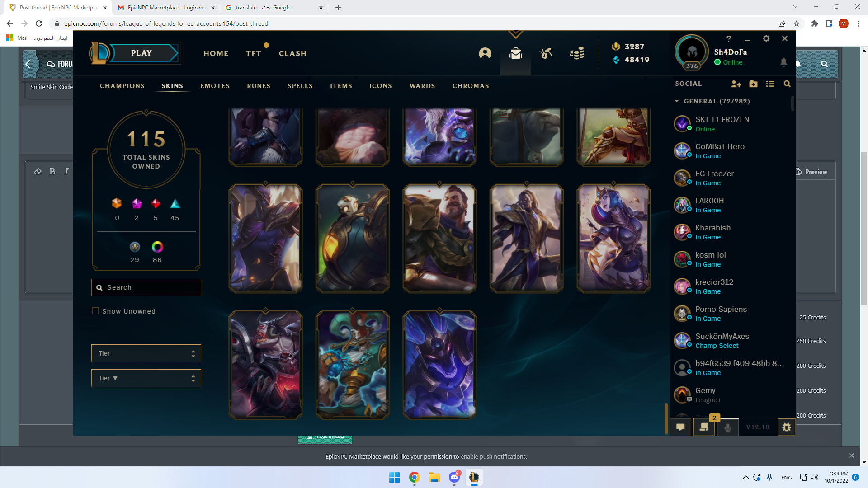Click the skins grid scrollbar thumb

[x=666, y=418]
